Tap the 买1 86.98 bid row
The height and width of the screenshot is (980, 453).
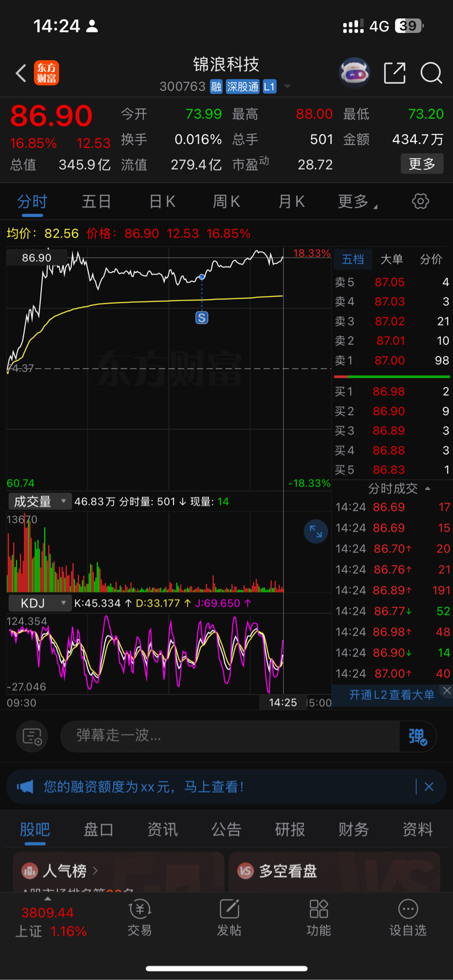point(392,392)
